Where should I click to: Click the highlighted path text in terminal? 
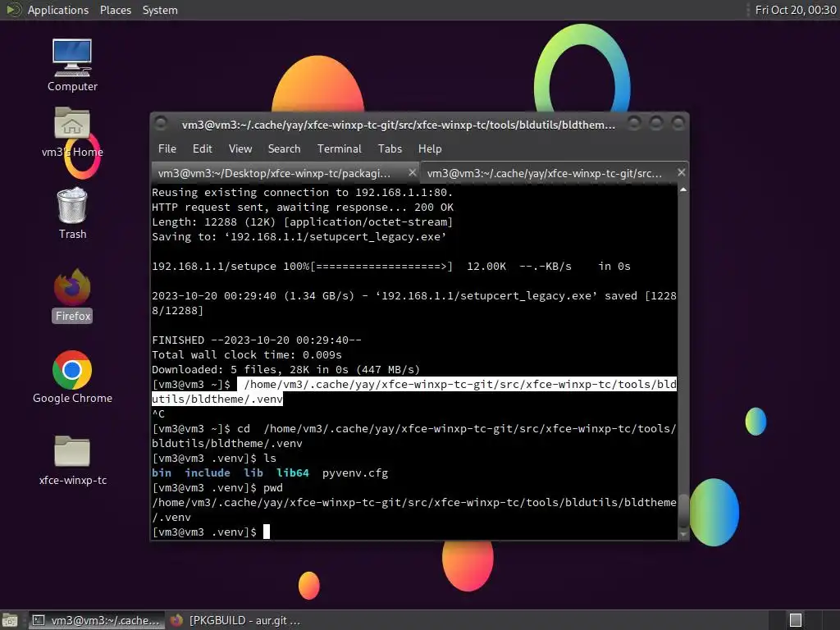pos(414,391)
